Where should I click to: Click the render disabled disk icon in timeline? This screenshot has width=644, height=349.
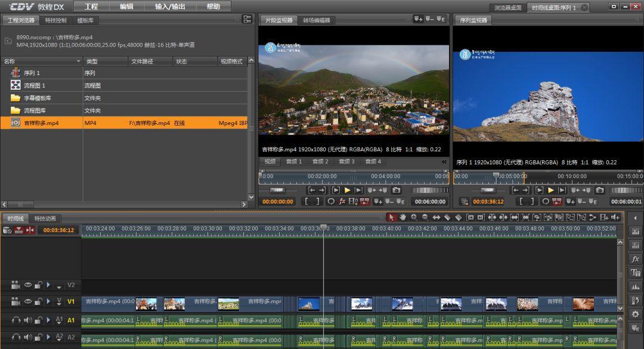[7, 230]
